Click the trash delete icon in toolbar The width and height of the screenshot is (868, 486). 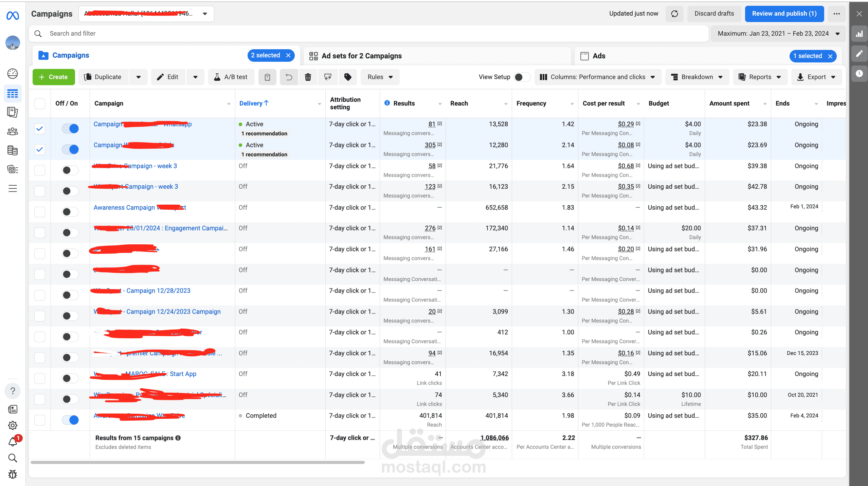pos(308,77)
